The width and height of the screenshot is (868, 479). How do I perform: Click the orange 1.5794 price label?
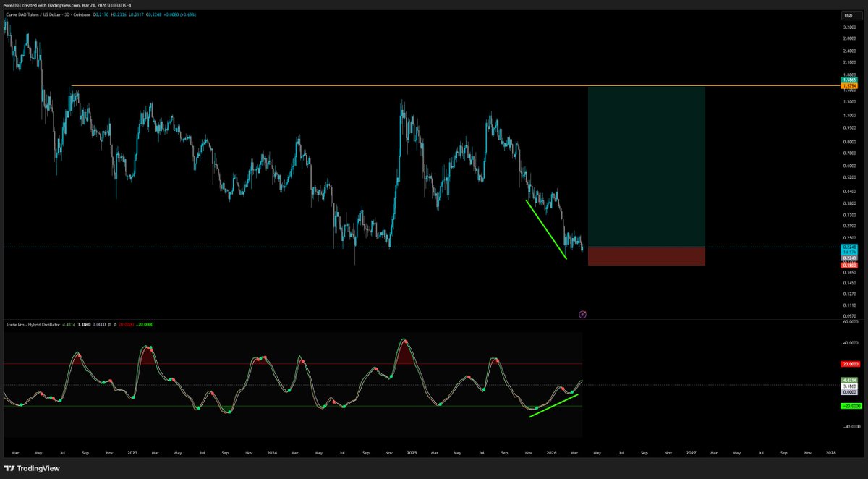(x=849, y=85)
